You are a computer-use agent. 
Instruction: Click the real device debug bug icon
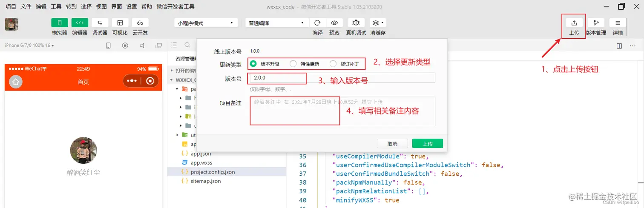(356, 23)
